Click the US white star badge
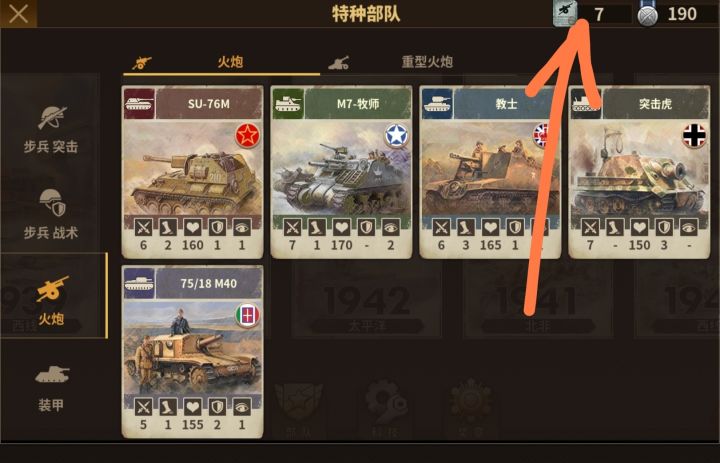 (x=397, y=135)
